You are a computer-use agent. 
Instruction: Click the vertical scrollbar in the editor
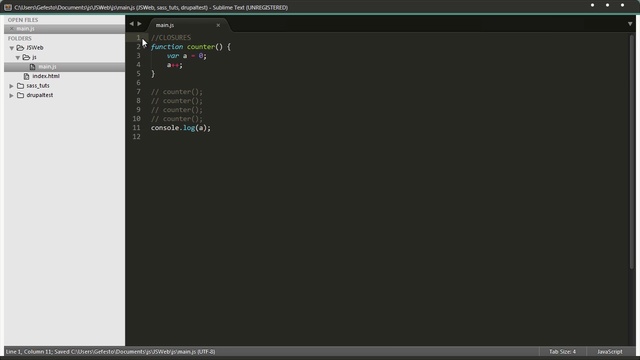(632, 152)
